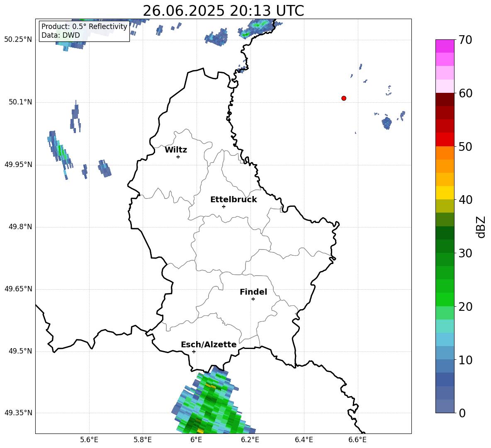This screenshot has width=491, height=448.
Task: Click the 49.95°N latitude label
Action: pos(18,165)
